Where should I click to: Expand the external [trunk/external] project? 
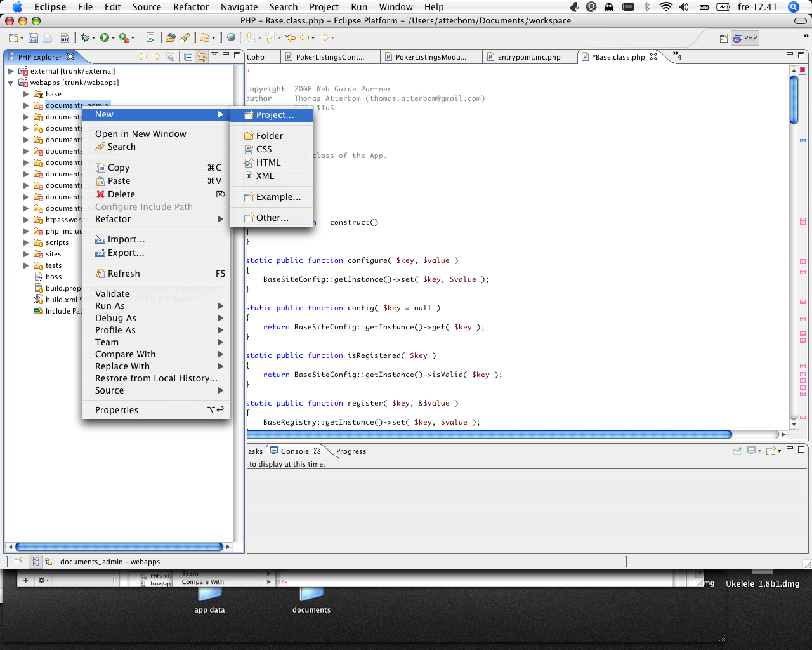click(x=11, y=71)
